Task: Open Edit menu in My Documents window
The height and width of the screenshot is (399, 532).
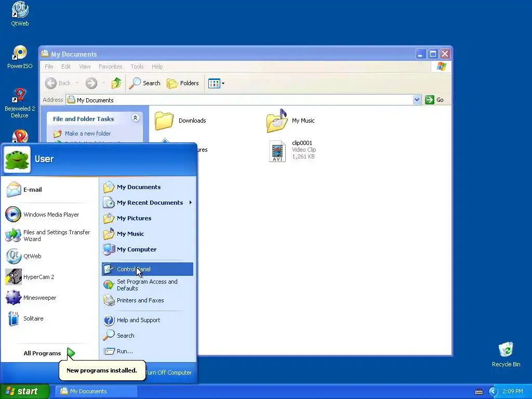Action: tap(66, 66)
